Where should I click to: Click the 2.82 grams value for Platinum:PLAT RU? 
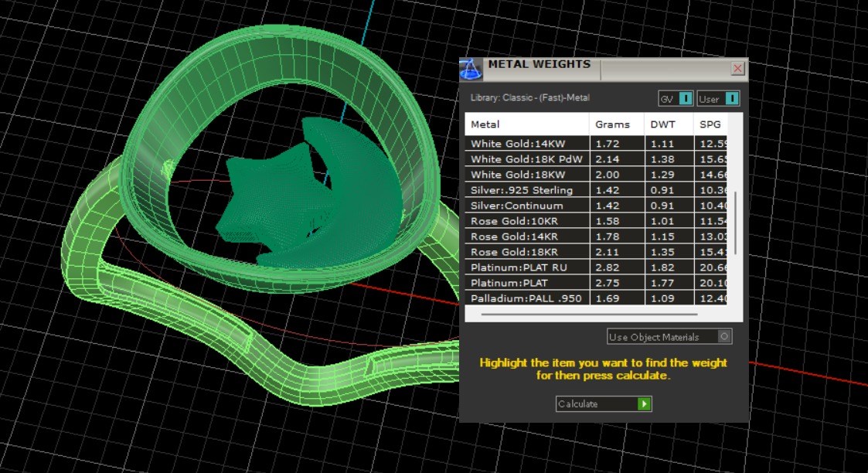(x=608, y=267)
